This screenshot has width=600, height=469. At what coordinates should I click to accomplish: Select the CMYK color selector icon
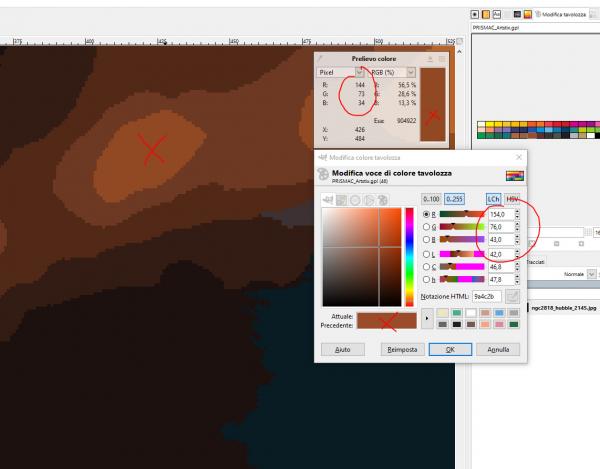341,200
